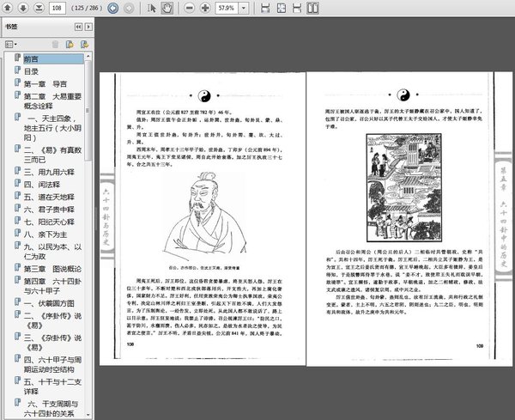The height and width of the screenshot is (420, 515).
Task: Click the bookmark icon beside 第三章 图说概论
Action: pyautogui.click(x=17, y=267)
